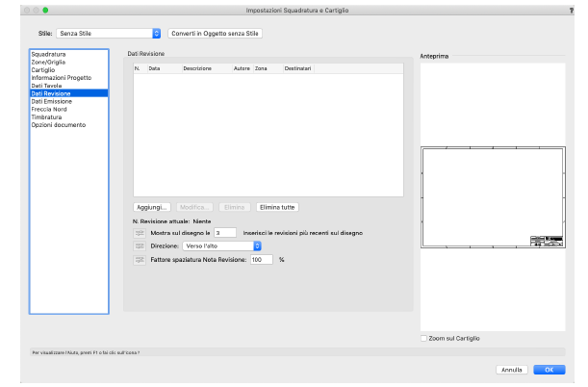The height and width of the screenshot is (387, 588).
Task: Click the title block preview drawing under Anteprima
Action: (x=493, y=197)
